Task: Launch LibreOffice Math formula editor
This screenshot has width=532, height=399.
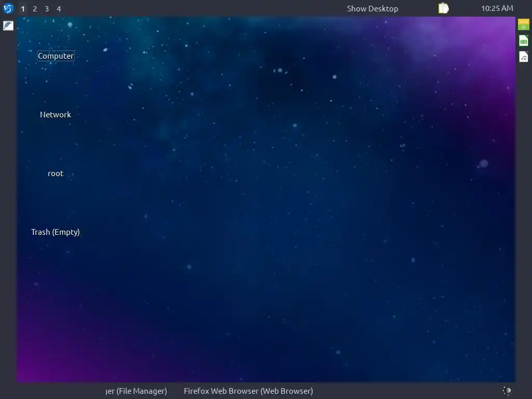Action: (x=524, y=57)
